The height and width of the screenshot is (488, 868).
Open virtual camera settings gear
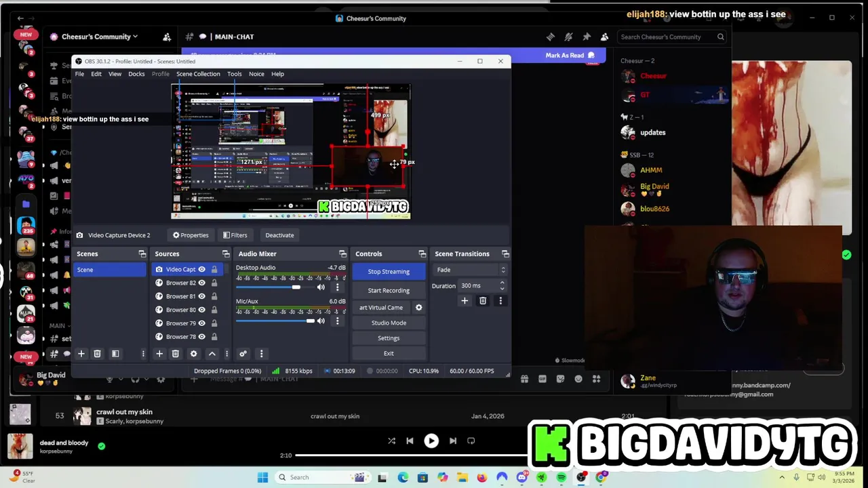click(x=418, y=308)
